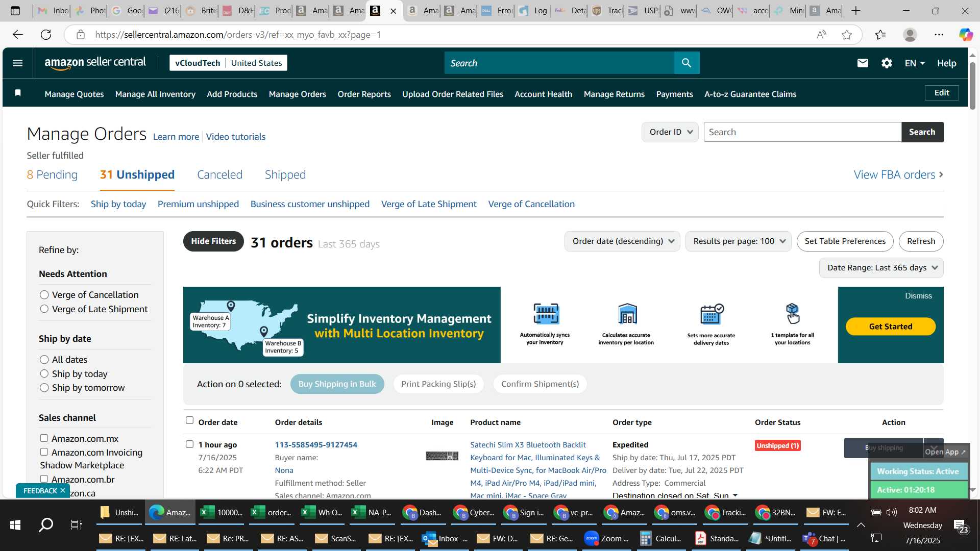
Task: Add page to favorites star icon
Action: 847,35
